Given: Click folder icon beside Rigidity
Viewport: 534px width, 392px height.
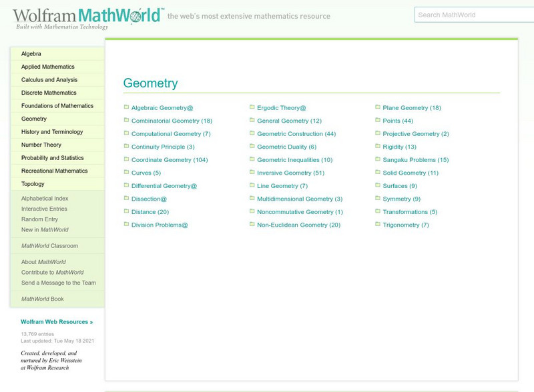Looking at the screenshot, I should (378, 146).
